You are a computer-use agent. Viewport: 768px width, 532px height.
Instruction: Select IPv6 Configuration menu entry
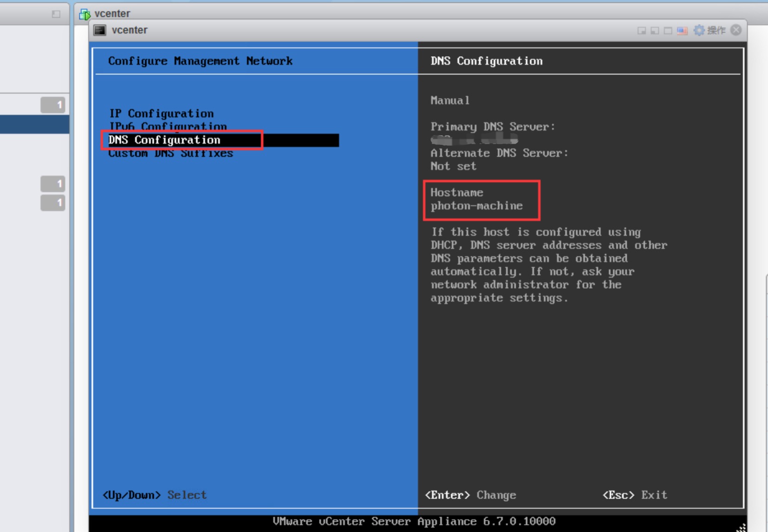pos(168,126)
